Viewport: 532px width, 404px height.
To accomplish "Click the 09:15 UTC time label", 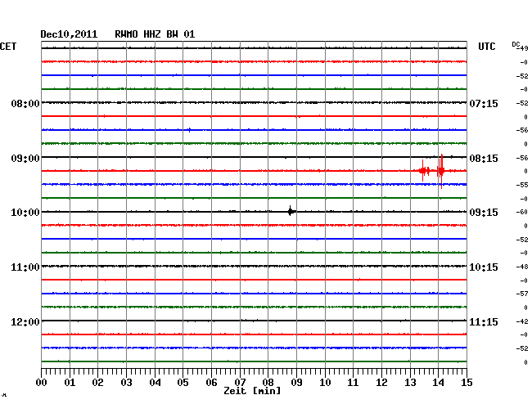I will pos(484,213).
